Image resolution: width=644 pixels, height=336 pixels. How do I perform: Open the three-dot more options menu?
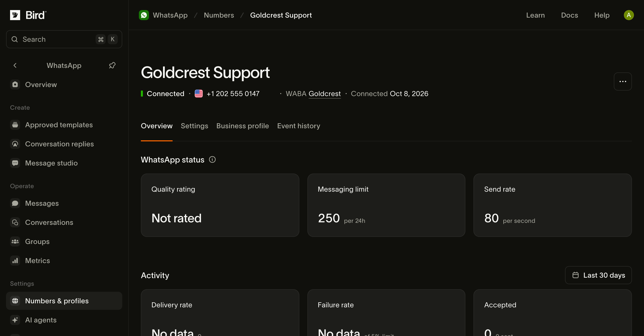(x=623, y=81)
